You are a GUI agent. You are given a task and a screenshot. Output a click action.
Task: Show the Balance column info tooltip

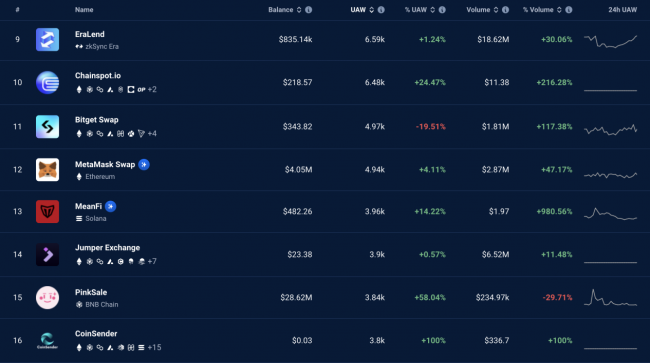pyautogui.click(x=308, y=10)
